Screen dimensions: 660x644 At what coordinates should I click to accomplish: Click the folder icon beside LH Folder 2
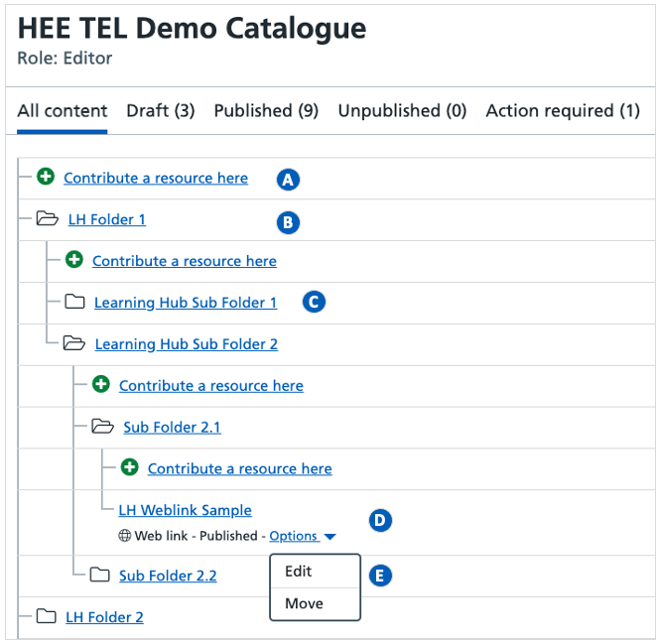tap(46, 616)
